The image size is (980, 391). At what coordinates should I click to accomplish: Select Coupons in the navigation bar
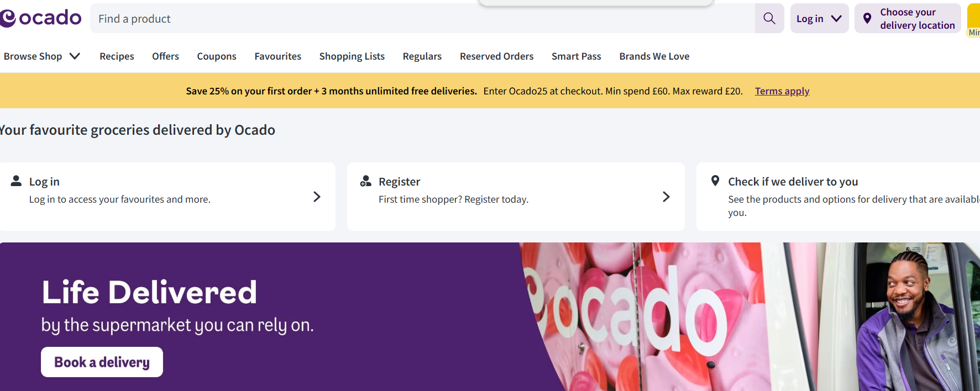coord(217,56)
